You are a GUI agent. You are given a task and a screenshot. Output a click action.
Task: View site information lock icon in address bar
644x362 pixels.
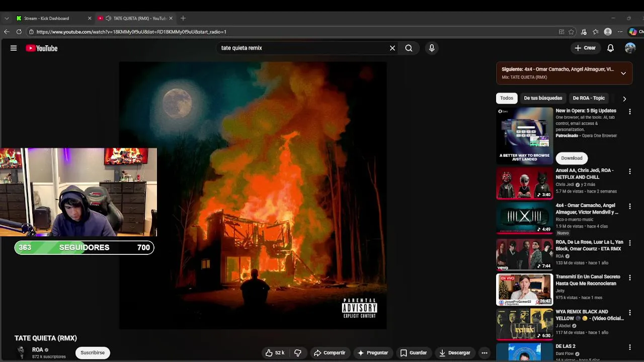point(31,32)
